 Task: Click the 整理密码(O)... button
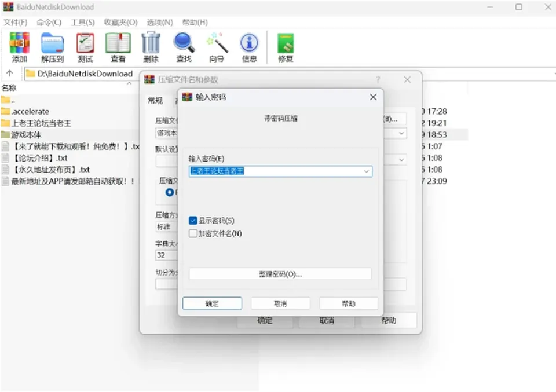(280, 274)
